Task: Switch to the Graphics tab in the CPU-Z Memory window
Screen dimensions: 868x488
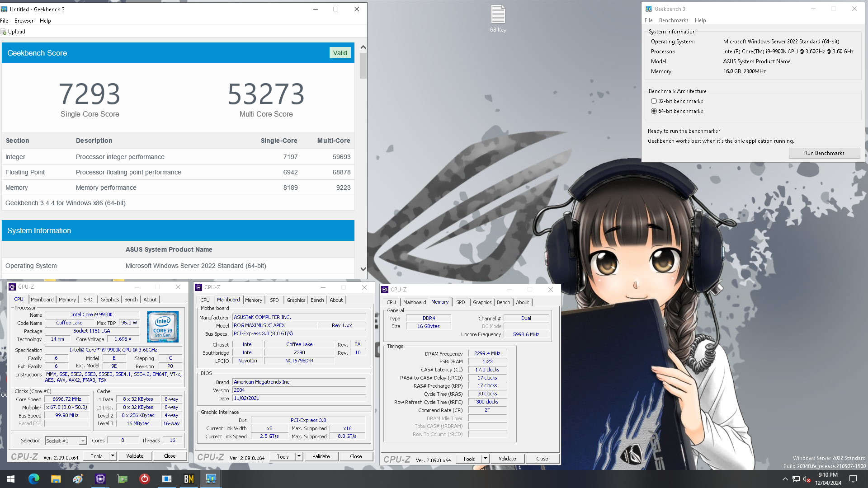Action: coord(482,302)
